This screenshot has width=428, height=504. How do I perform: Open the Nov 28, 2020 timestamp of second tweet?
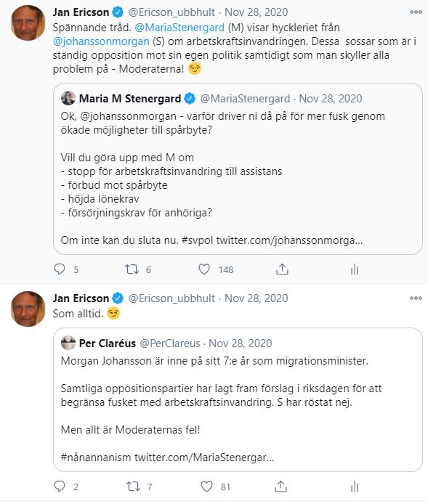[256, 298]
